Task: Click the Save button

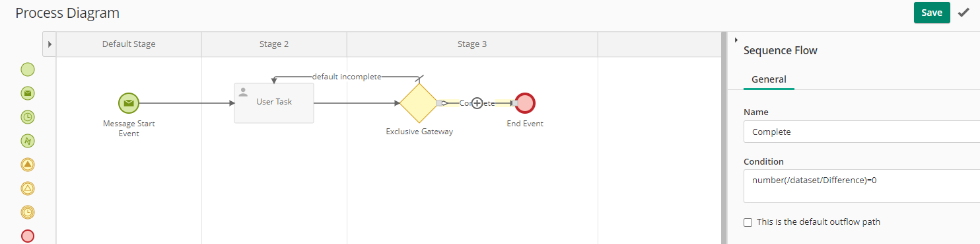Action: [x=932, y=13]
